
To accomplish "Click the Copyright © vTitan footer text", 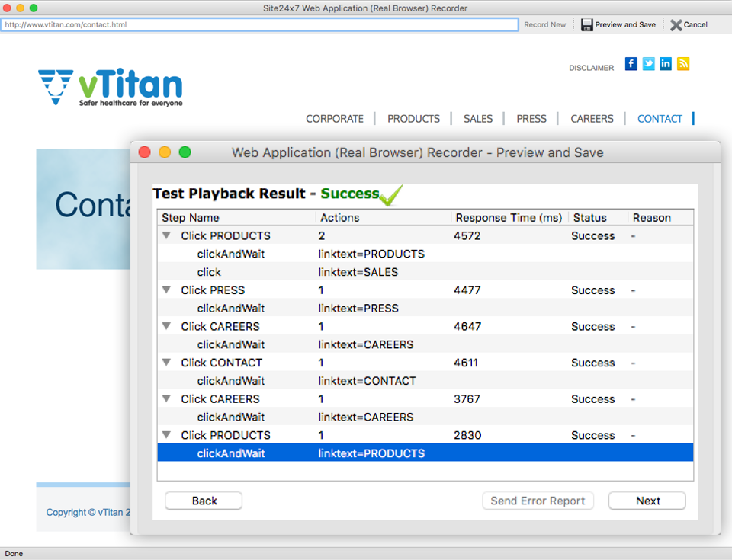I will click(x=88, y=513).
